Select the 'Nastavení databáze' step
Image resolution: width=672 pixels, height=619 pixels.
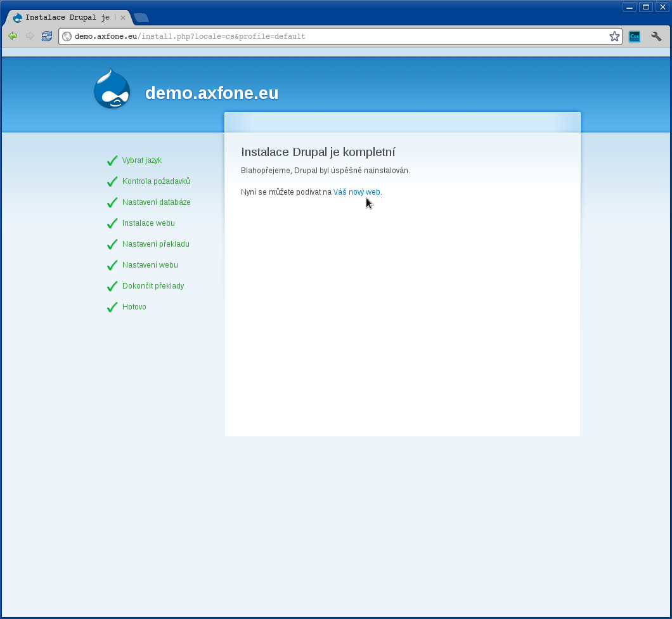pyautogui.click(x=156, y=202)
